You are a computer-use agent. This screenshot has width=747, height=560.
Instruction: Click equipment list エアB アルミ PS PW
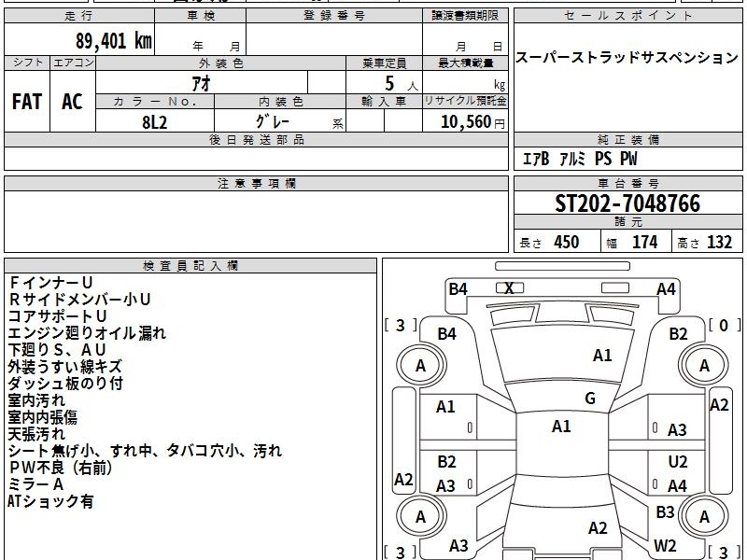click(580, 159)
